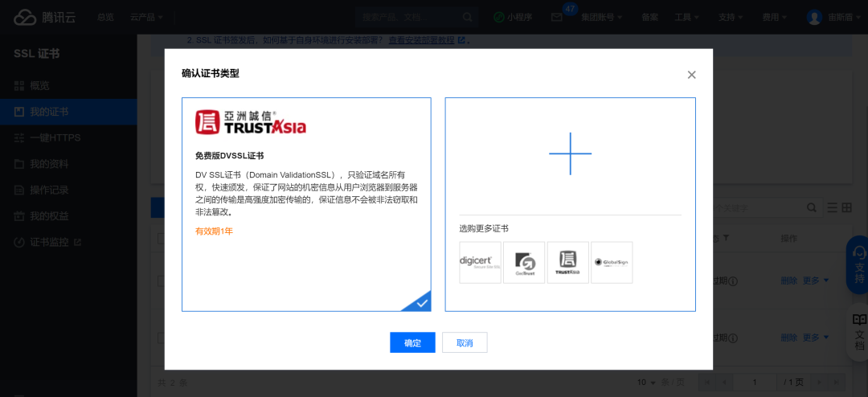Expand the 工具 dropdown
The image size is (868, 397).
(687, 17)
